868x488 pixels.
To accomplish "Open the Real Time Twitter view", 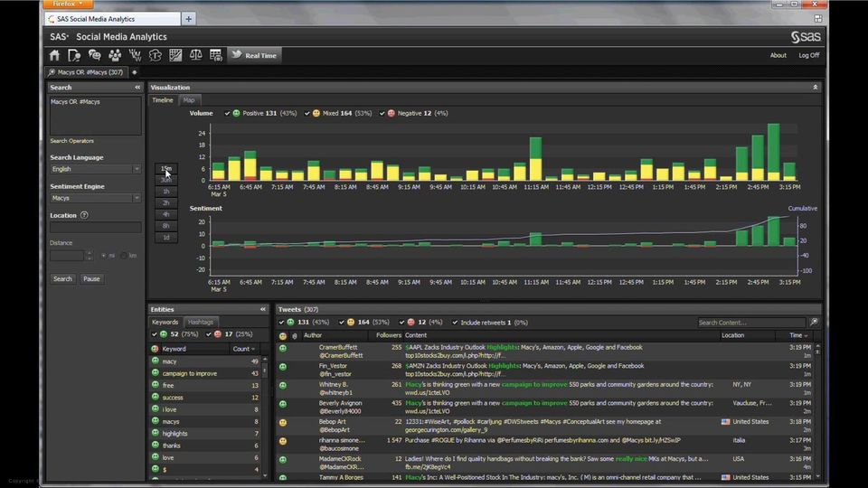I will tap(254, 55).
